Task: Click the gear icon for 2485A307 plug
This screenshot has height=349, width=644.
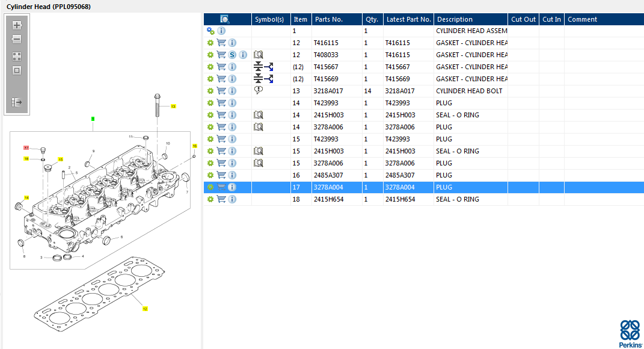Action: [210, 175]
